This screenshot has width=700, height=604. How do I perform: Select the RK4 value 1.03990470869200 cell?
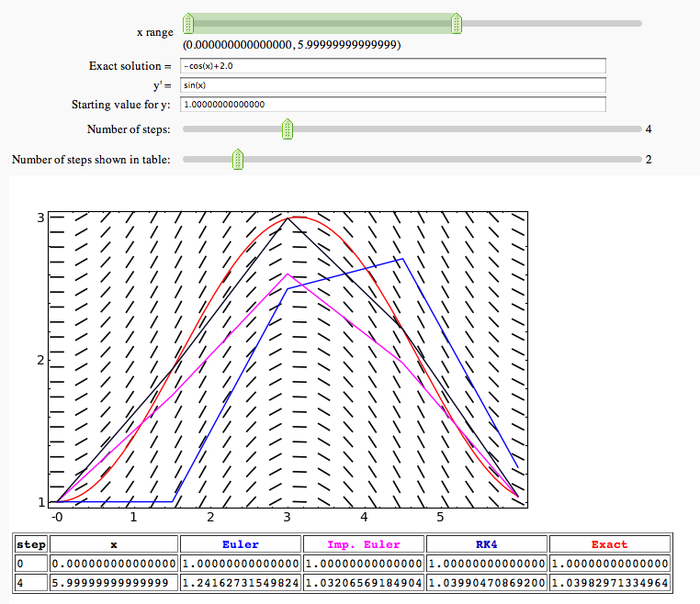point(487,583)
